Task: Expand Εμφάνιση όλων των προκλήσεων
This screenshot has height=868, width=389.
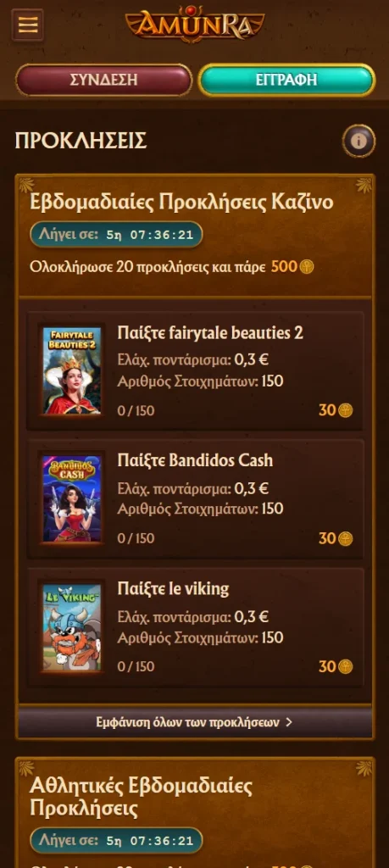Action: click(x=195, y=722)
